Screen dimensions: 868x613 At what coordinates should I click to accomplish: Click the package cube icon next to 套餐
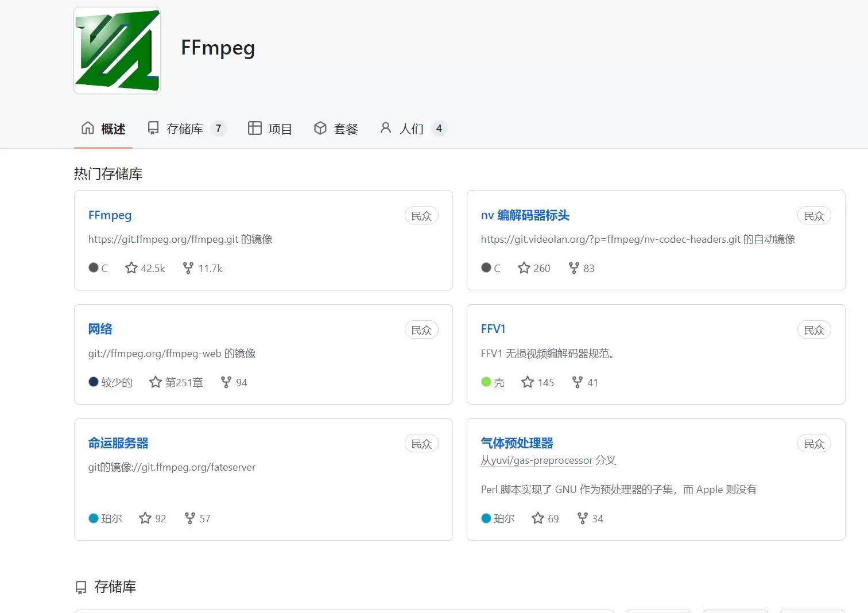(x=320, y=128)
